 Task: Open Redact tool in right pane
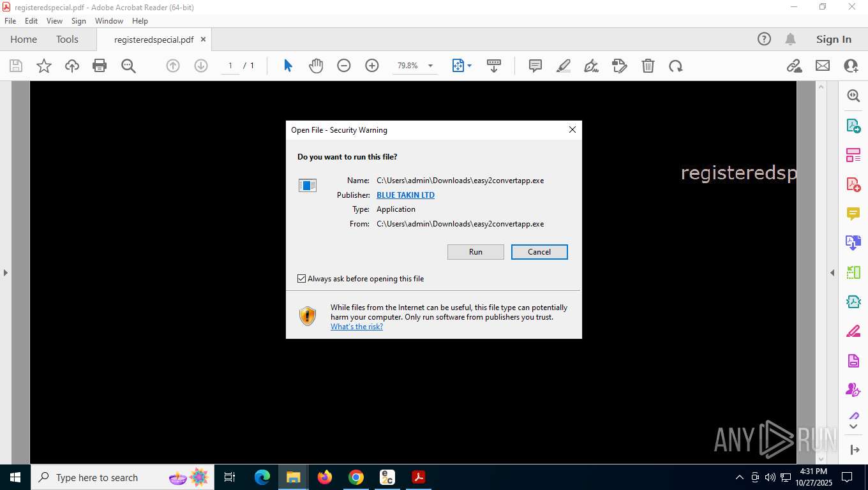[853, 331]
